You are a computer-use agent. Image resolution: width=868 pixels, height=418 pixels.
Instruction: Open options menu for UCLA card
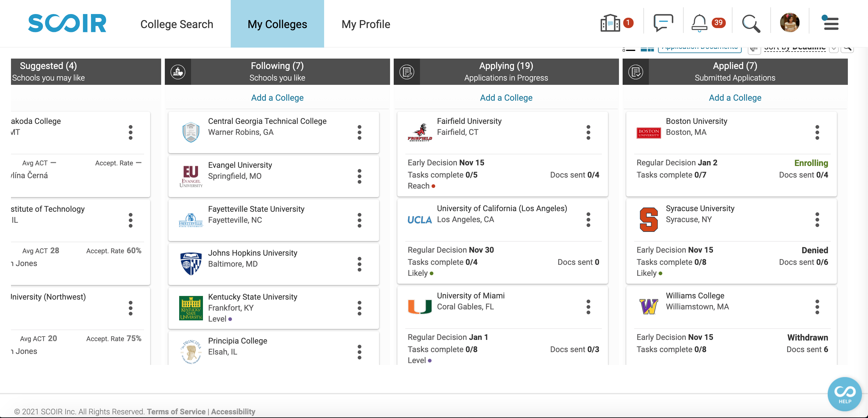click(588, 220)
